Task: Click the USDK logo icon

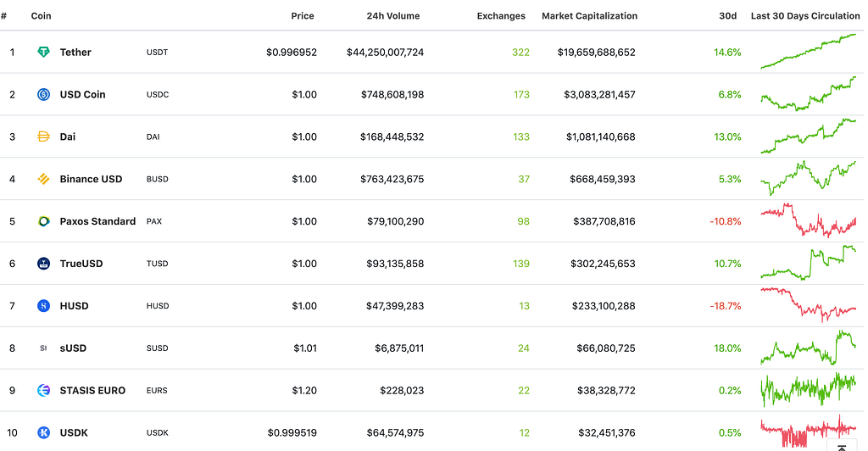Action: [44, 433]
